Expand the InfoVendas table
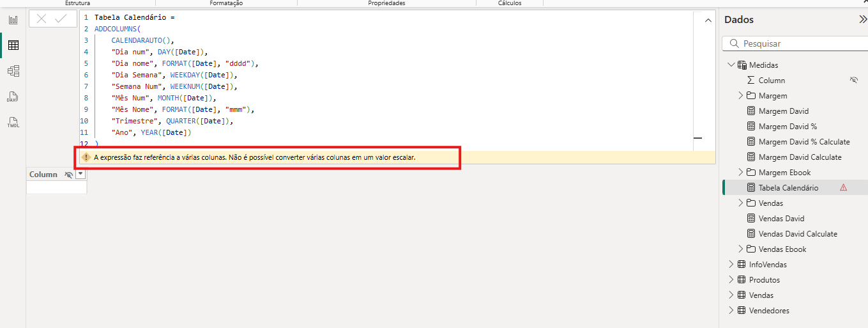 tap(731, 265)
